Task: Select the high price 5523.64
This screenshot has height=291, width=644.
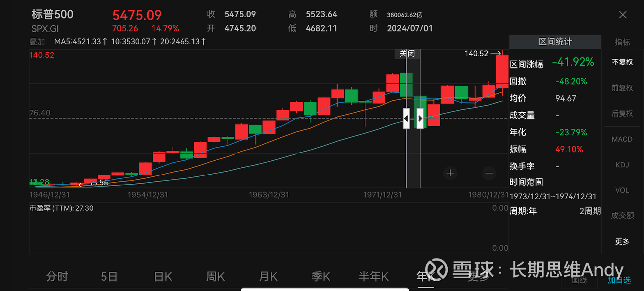Action: coord(322,14)
